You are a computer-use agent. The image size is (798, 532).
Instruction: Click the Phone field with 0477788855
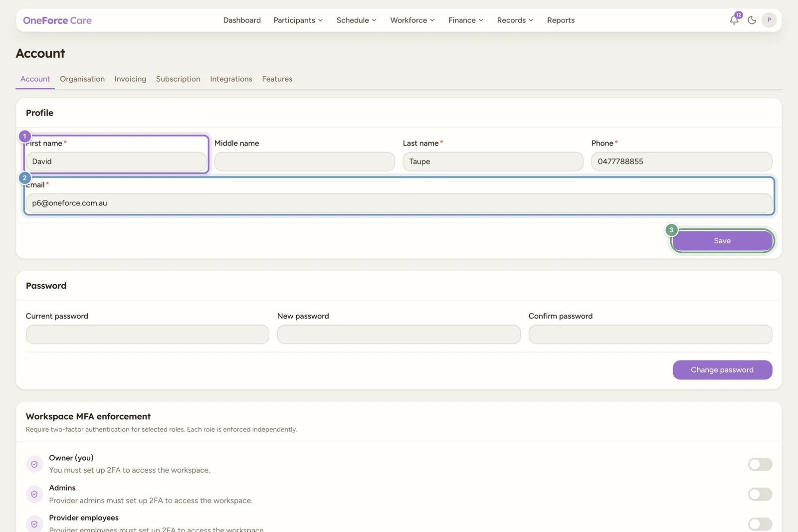[682, 162]
